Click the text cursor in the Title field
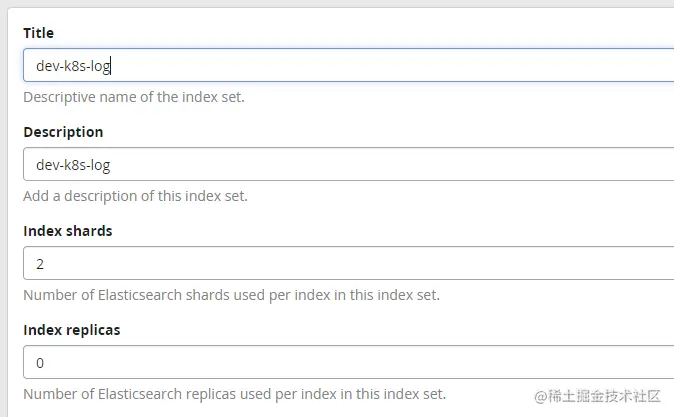Viewport: 674px width, 417px height. tap(111, 66)
